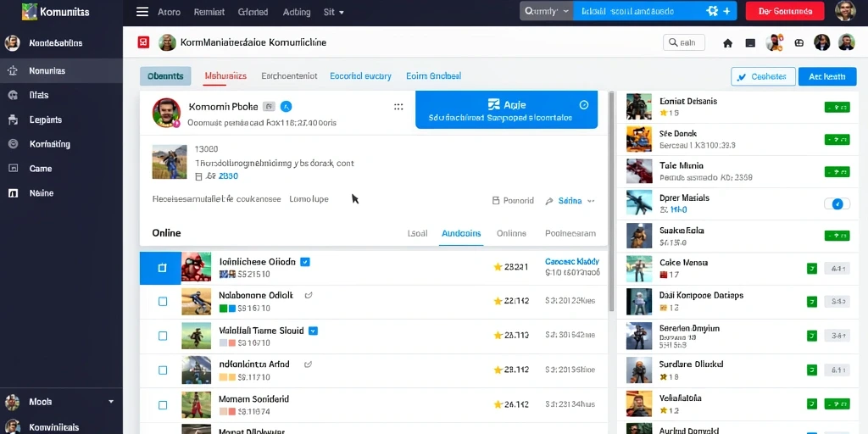Click the Nonunias sidebar icon

pyautogui.click(x=12, y=71)
